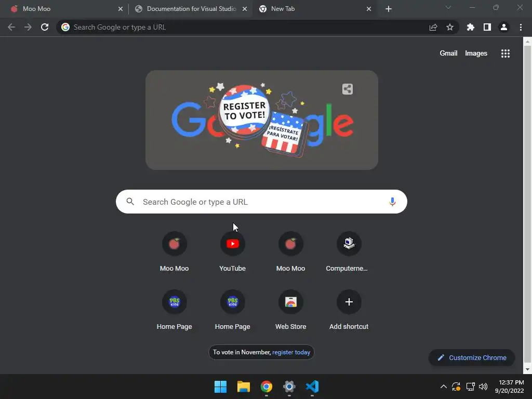The width and height of the screenshot is (532, 399).
Task: Open the Extensions puzzle icon
Action: tap(471, 27)
